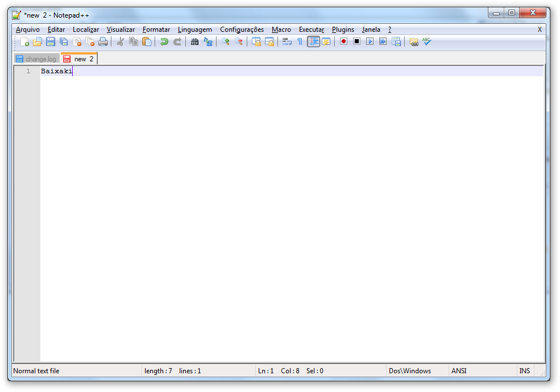Screen dimensions: 560x392
Task: Open the Configurações menu
Action: (242, 30)
